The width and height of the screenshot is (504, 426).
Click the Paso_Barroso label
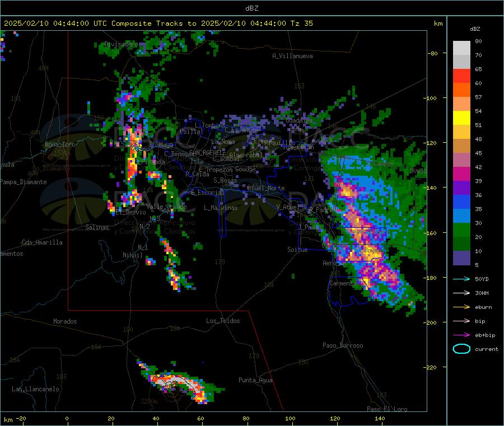[343, 345]
